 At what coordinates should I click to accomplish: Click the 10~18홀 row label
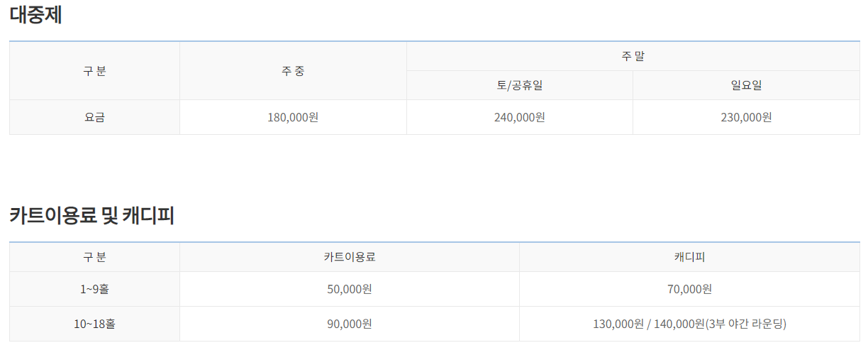point(94,324)
